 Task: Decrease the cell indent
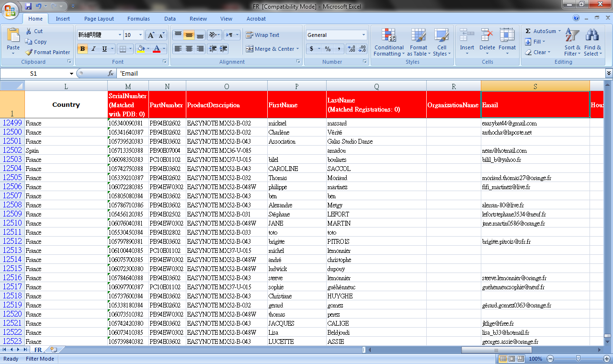tap(213, 49)
